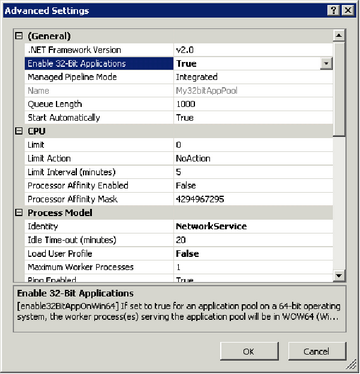The image size is (360, 374).
Task: Click the scrollbar down arrow
Action: pos(339,275)
